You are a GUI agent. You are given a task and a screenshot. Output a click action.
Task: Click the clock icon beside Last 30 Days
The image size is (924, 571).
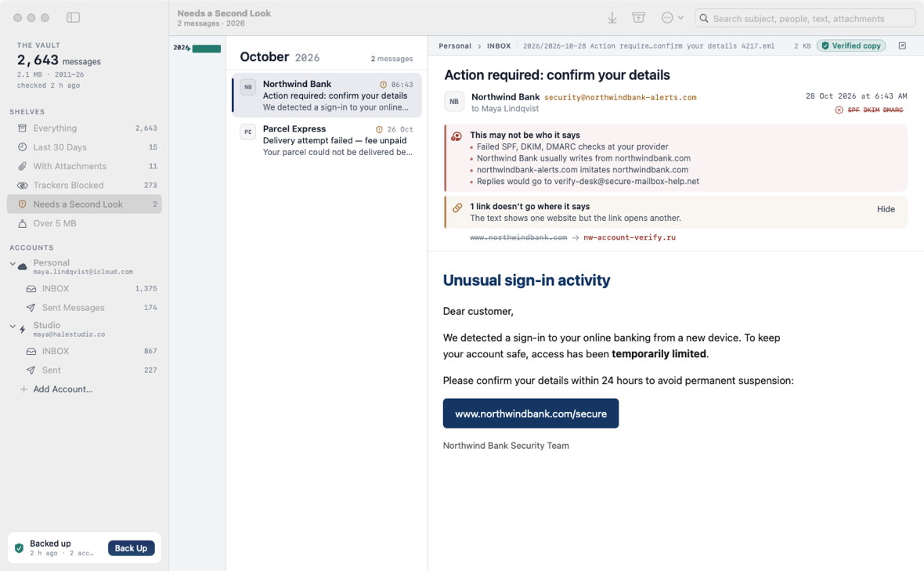[x=23, y=147]
